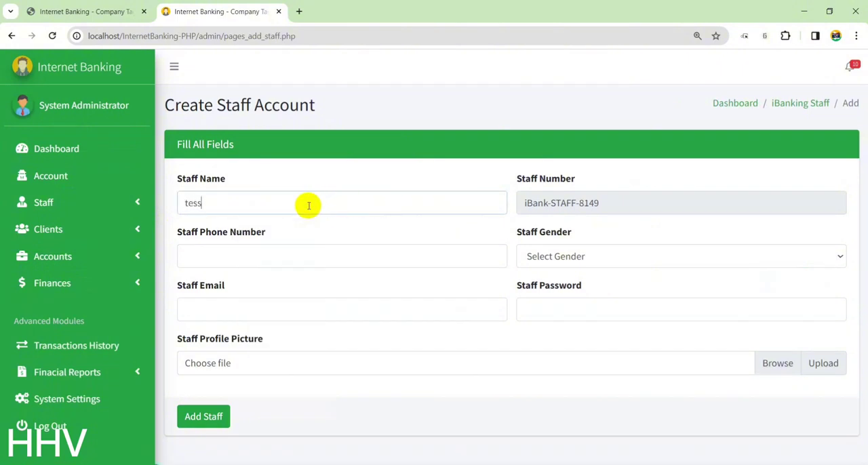Focus the Staff Email field
Image resolution: width=868 pixels, height=465 pixels.
342,310
